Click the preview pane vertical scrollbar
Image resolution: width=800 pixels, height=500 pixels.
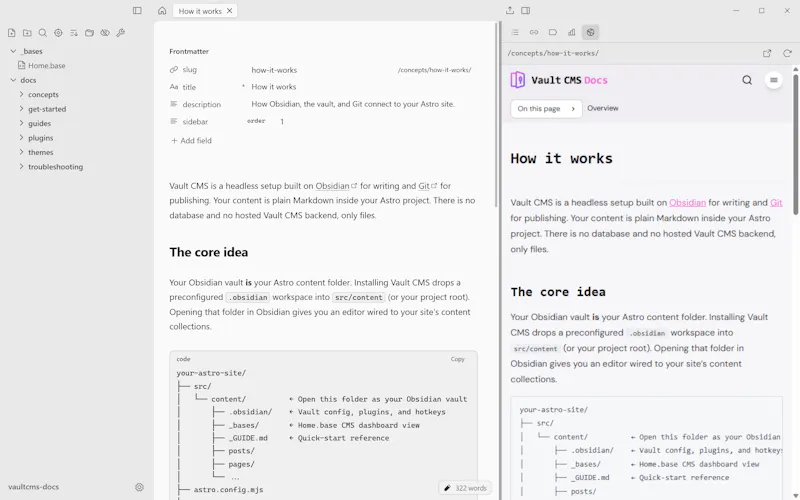click(x=795, y=143)
